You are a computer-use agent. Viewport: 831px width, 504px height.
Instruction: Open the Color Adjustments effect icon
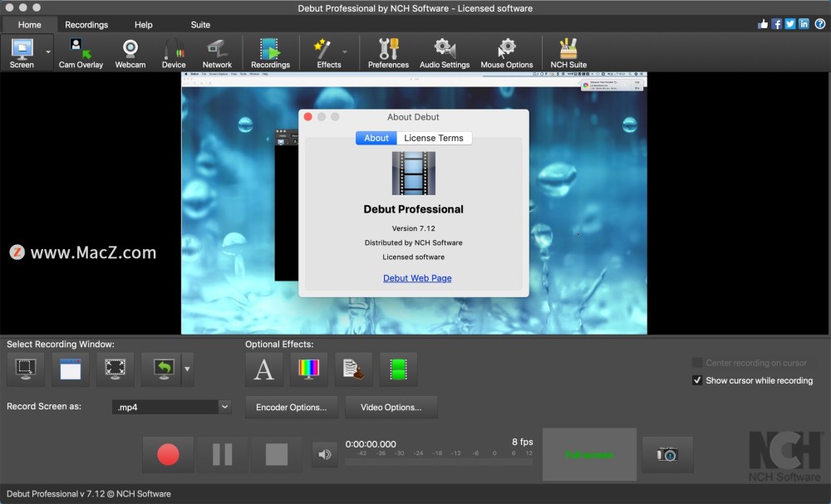(x=308, y=369)
